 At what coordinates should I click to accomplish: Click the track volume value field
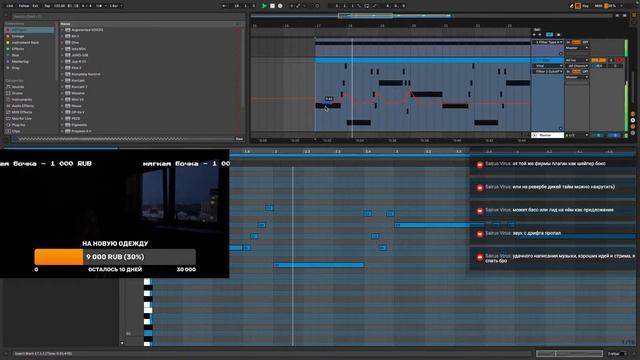[x=598, y=66]
